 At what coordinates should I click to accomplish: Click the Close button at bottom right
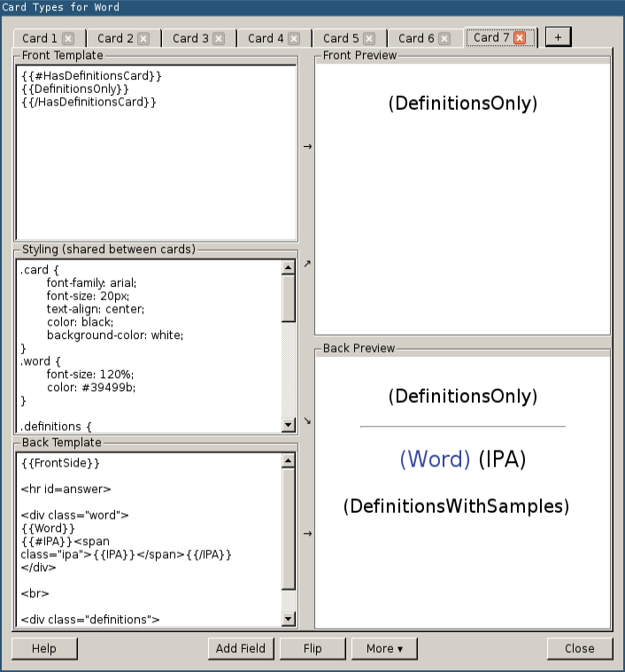580,649
